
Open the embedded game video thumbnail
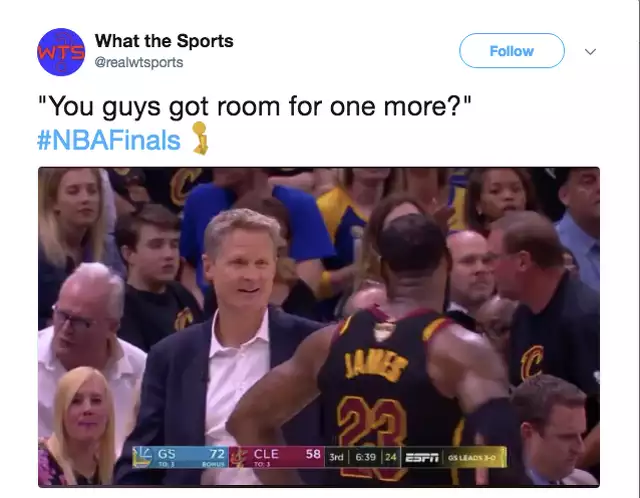(x=319, y=327)
